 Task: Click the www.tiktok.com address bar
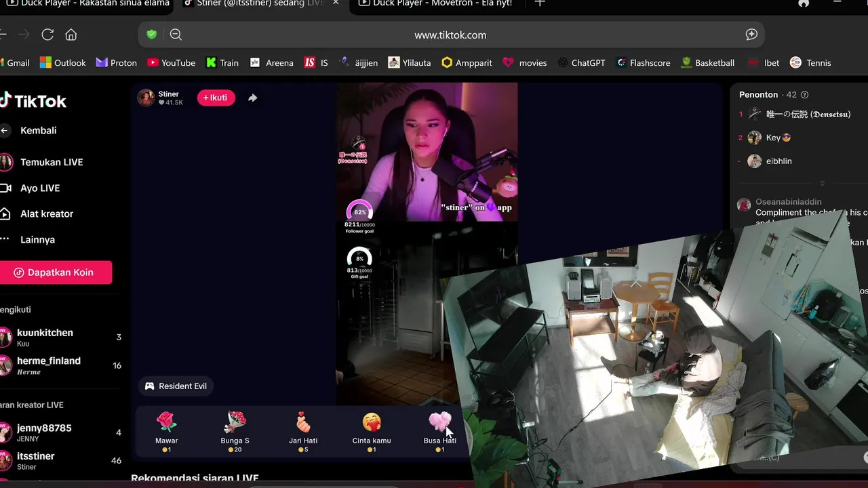tap(450, 35)
